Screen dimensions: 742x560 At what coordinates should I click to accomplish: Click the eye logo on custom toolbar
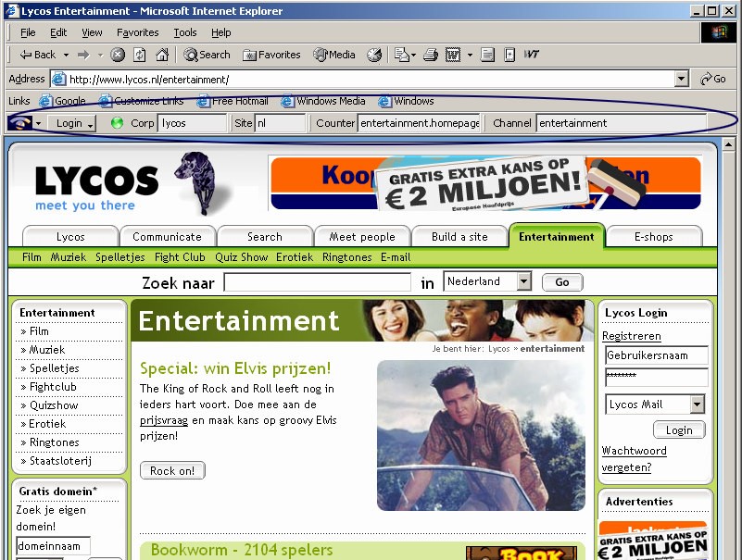[19, 123]
